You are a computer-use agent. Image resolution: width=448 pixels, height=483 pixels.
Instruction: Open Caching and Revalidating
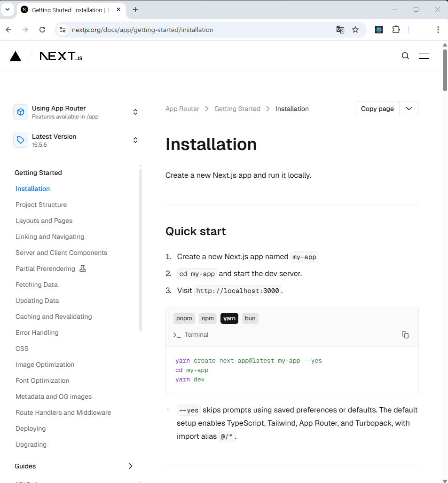pyautogui.click(x=54, y=317)
